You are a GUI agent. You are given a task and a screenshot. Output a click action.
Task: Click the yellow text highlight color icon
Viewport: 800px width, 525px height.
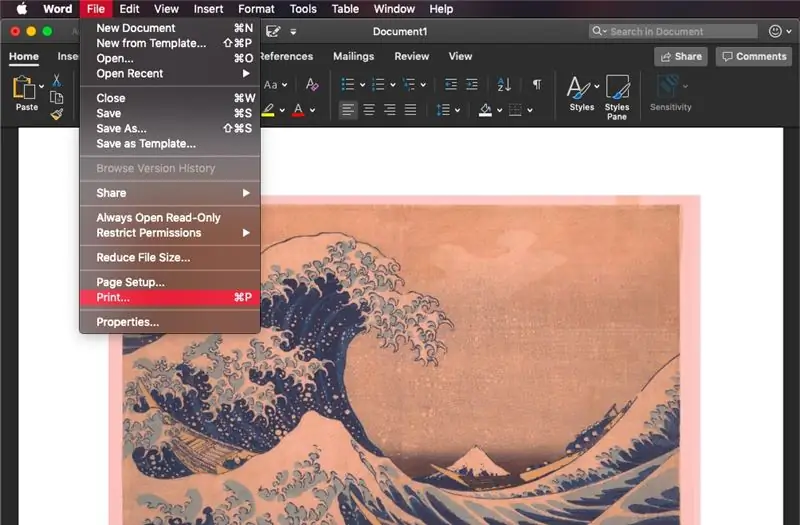[268, 110]
